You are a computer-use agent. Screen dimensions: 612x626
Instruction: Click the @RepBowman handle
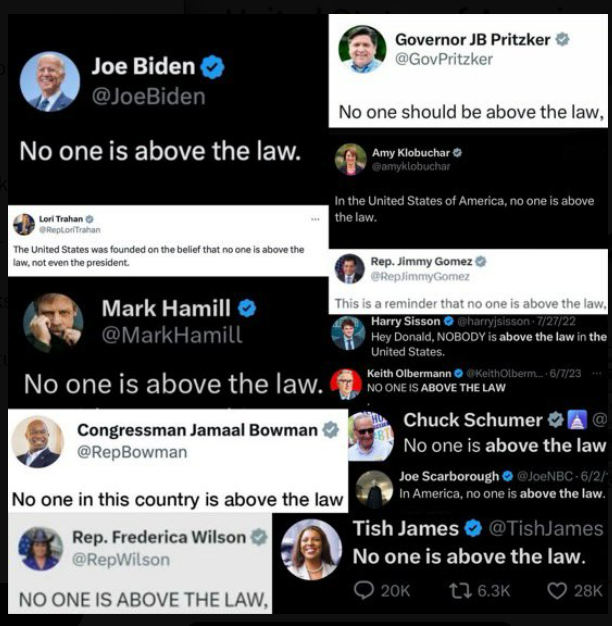(132, 452)
